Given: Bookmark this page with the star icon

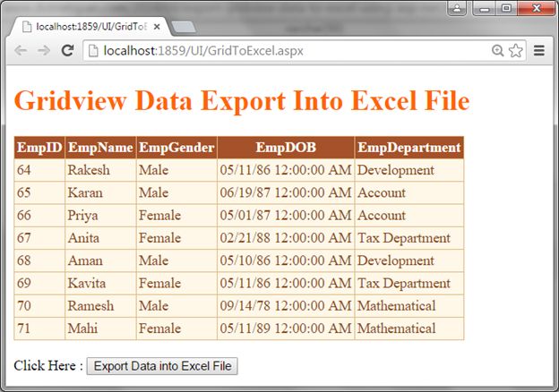Looking at the screenshot, I should 516,50.
